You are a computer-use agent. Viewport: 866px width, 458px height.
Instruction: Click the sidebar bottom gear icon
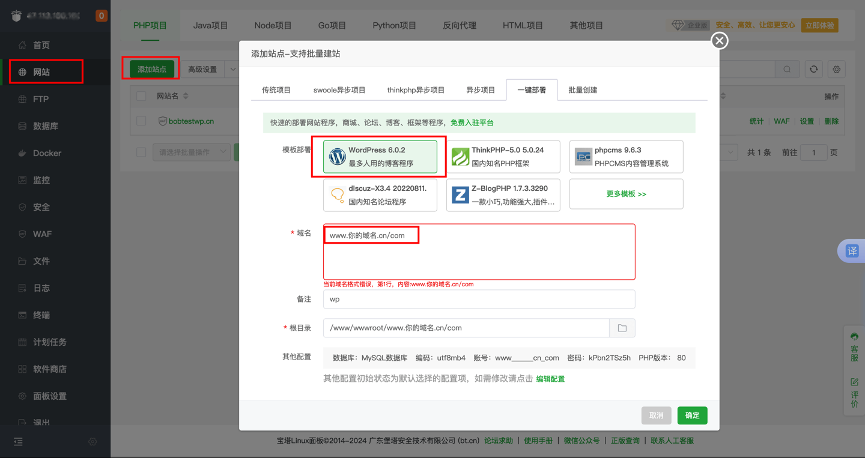[x=92, y=442]
